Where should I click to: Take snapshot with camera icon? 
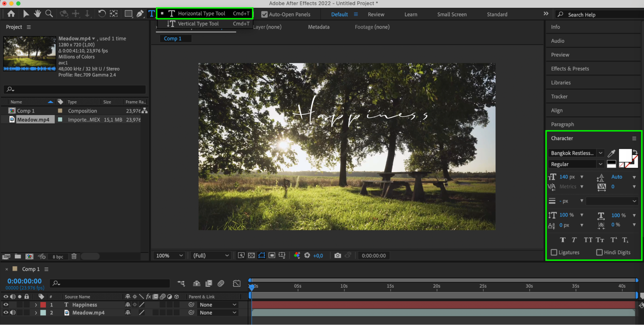point(337,255)
